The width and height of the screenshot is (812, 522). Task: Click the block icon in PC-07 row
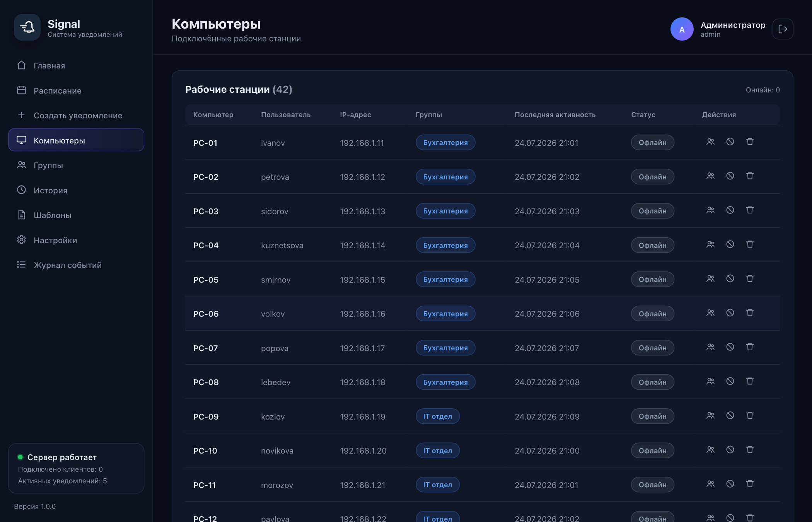tap(730, 347)
